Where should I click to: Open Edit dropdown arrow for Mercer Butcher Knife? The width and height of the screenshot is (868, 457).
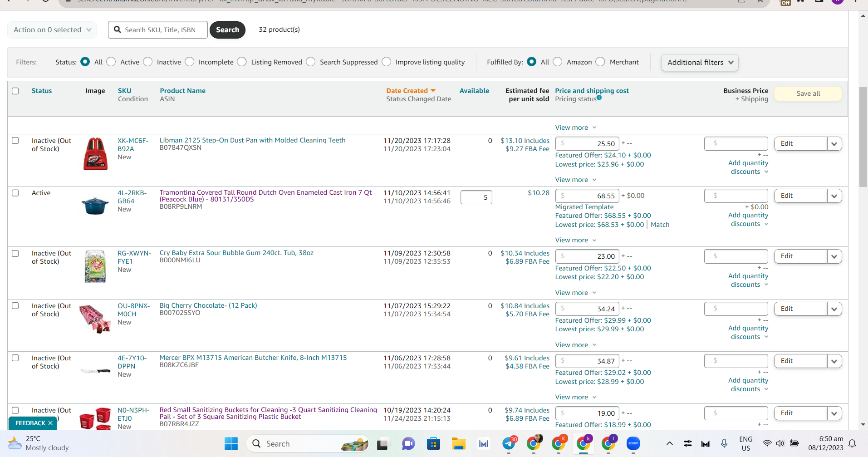(x=834, y=361)
